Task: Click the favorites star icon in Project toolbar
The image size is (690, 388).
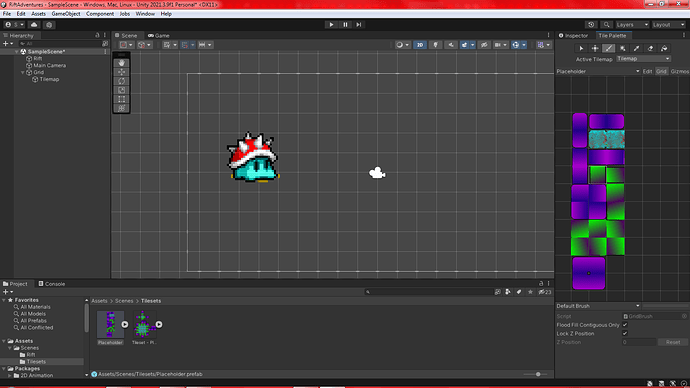Action: click(530, 292)
